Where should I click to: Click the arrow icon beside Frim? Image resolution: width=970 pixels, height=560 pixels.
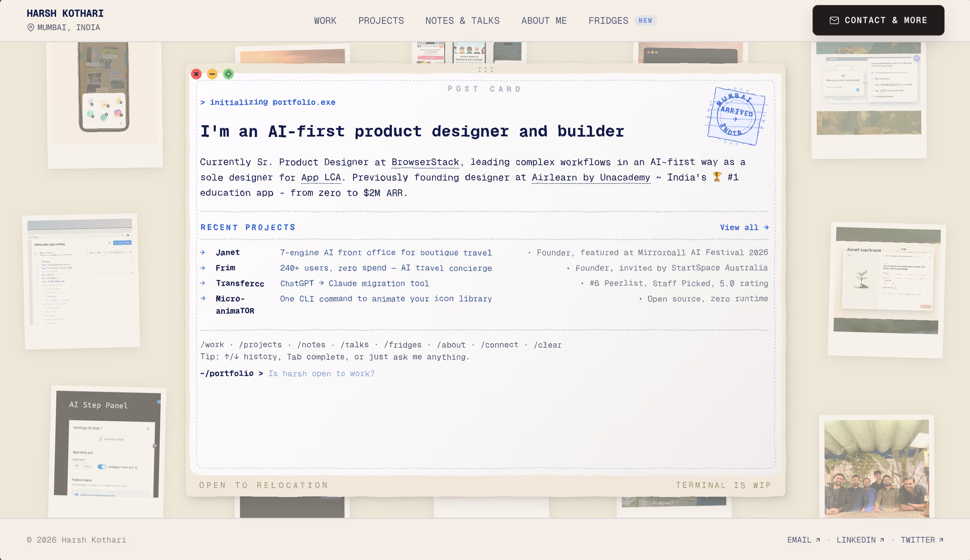(x=203, y=268)
